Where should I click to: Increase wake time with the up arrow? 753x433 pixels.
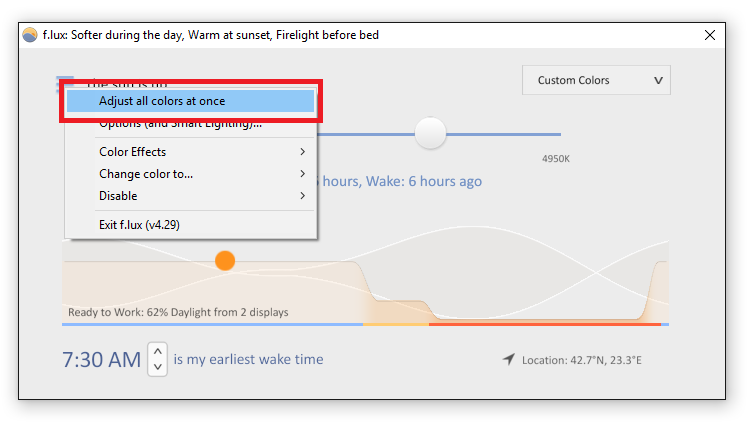(158, 351)
